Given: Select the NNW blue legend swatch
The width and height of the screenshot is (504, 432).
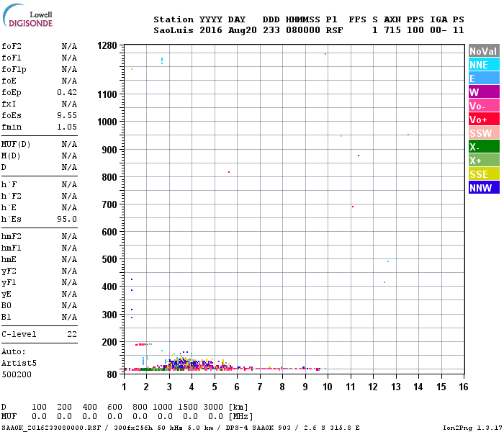Looking at the screenshot, I should (484, 188).
